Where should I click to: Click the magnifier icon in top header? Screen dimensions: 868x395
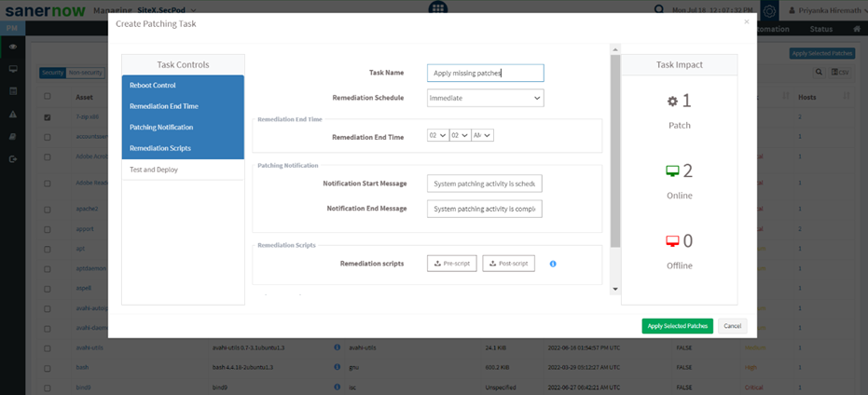659,10
